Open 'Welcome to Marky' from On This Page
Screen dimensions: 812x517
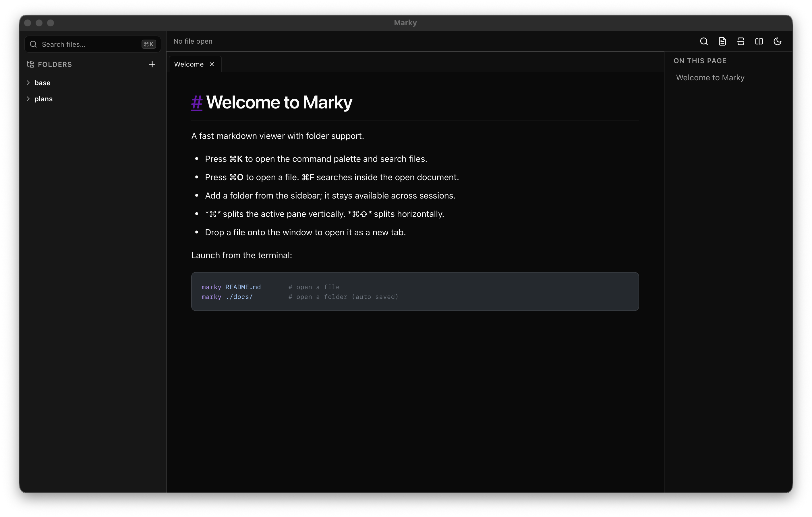[710, 77]
